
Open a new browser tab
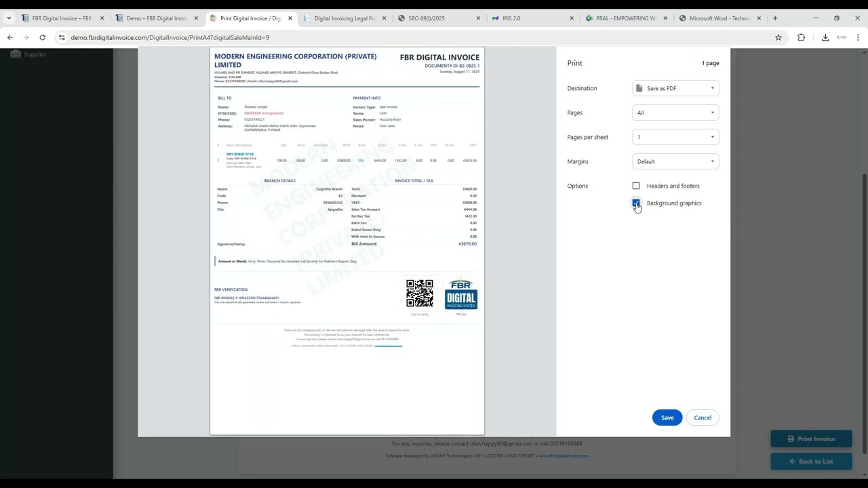[775, 18]
